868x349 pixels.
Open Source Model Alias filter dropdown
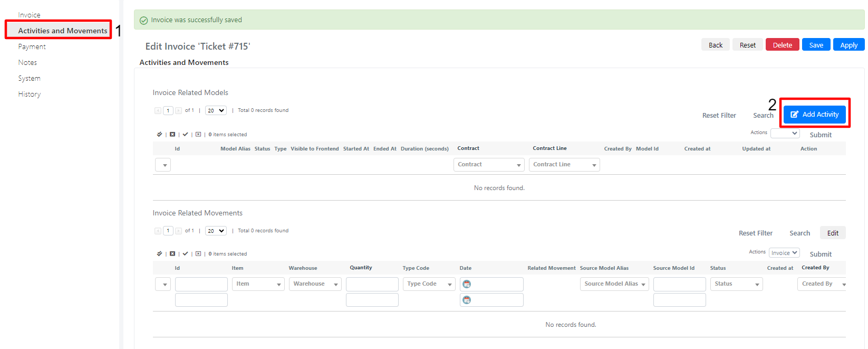pyautogui.click(x=614, y=284)
